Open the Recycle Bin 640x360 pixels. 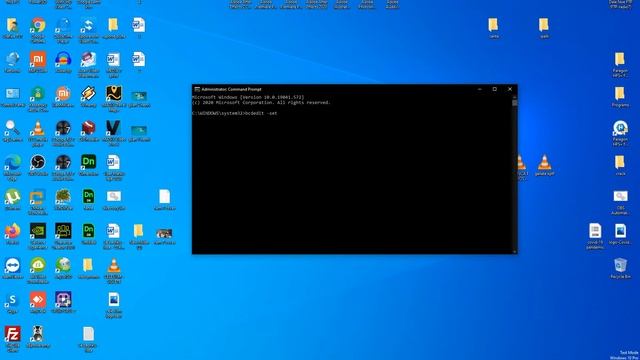click(620, 268)
